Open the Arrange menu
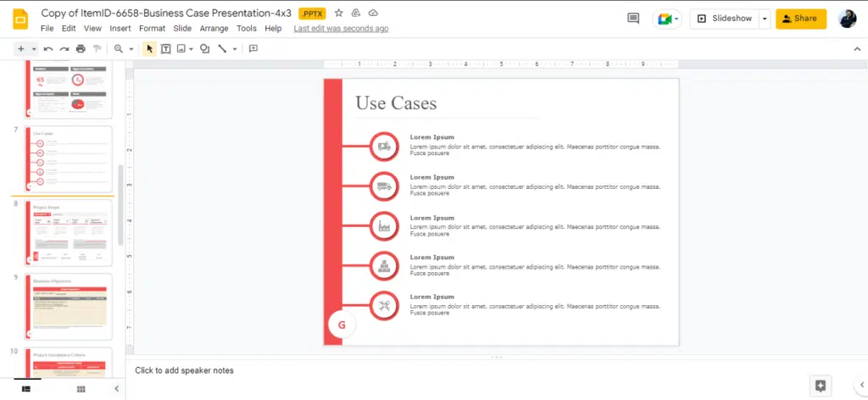868x400 pixels. point(214,28)
